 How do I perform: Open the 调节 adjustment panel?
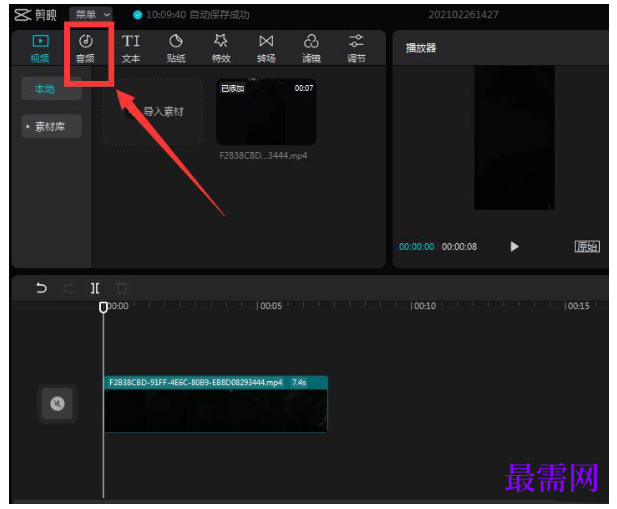click(356, 49)
